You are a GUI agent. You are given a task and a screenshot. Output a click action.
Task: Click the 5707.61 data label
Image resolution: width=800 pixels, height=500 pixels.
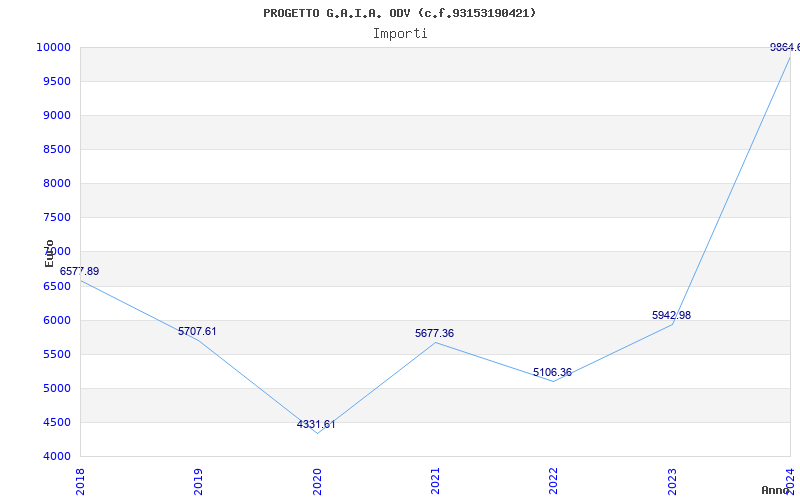pos(197,331)
